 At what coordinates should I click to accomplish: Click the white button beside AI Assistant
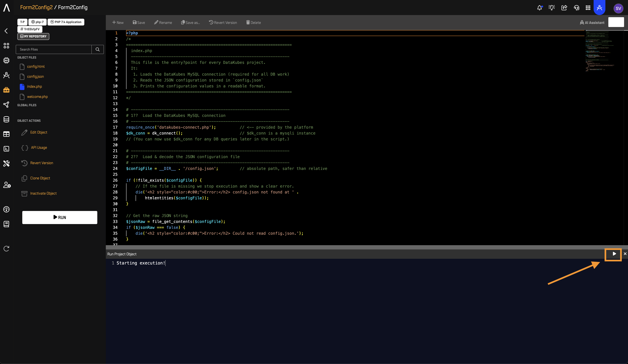coord(616,22)
